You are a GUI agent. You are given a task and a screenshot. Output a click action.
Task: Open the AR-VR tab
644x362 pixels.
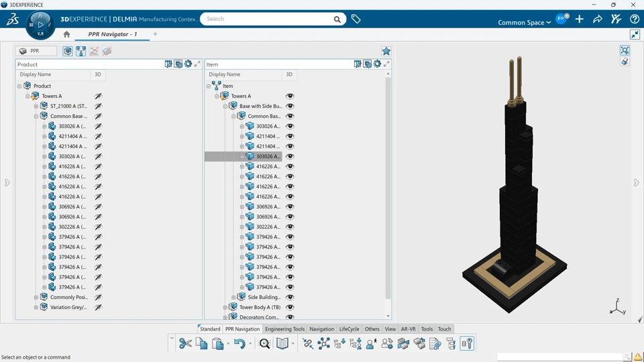pyautogui.click(x=409, y=328)
